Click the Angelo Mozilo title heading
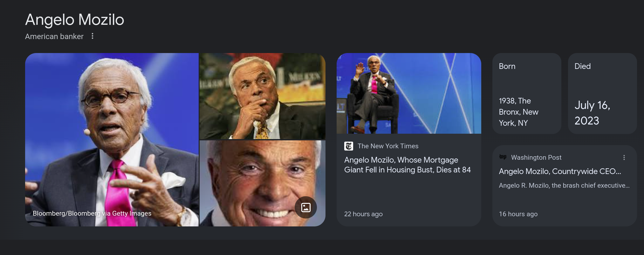 [75, 20]
